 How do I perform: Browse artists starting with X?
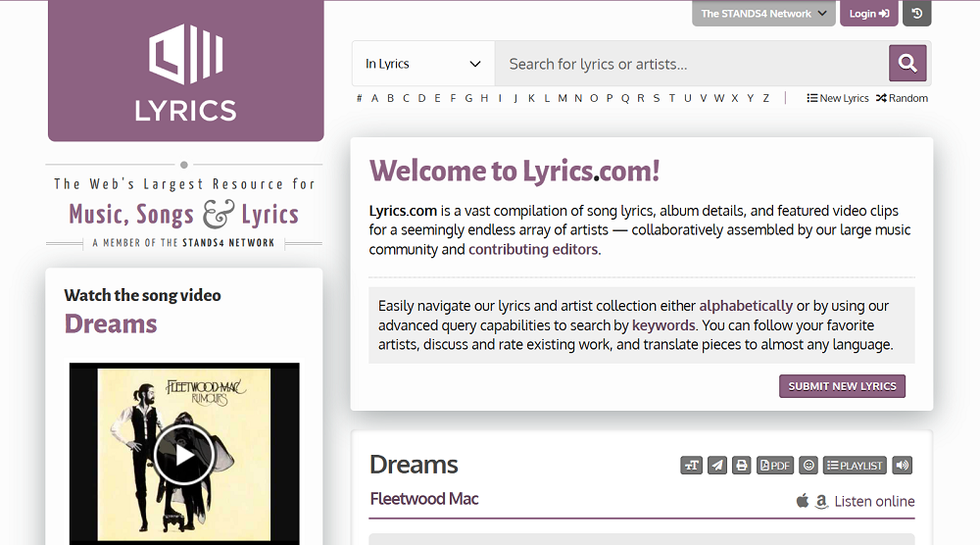pos(735,98)
